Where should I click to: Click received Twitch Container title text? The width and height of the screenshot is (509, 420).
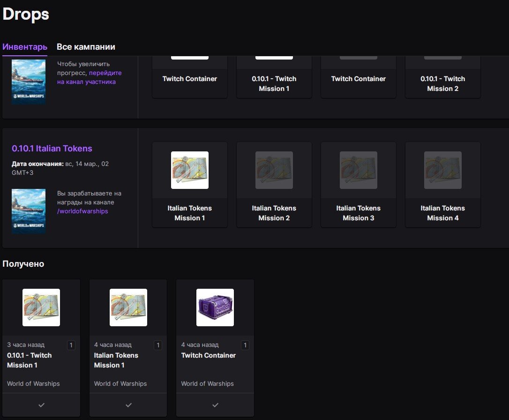pos(209,355)
